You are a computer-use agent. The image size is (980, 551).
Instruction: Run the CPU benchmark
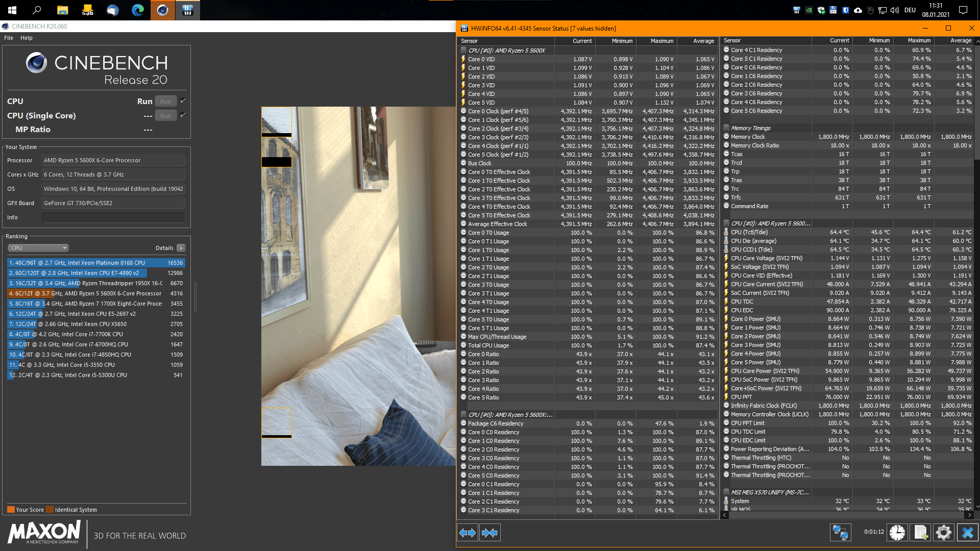tap(166, 101)
